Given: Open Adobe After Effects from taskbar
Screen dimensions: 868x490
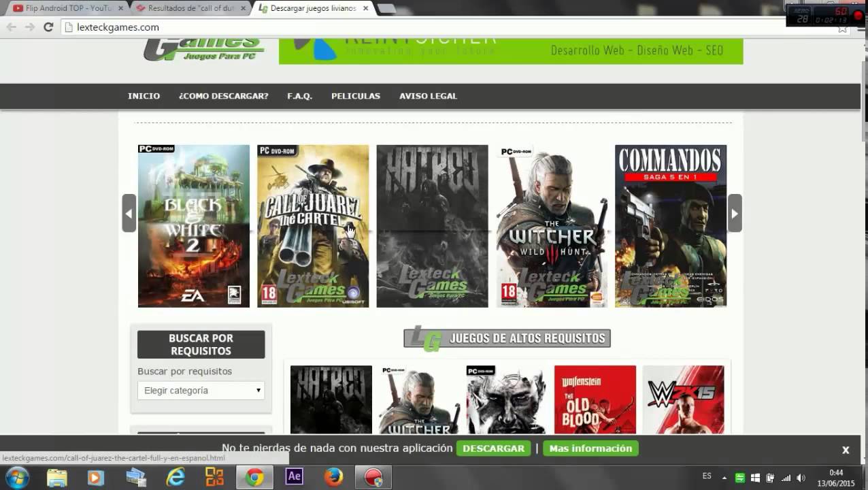Looking at the screenshot, I should pos(294,476).
